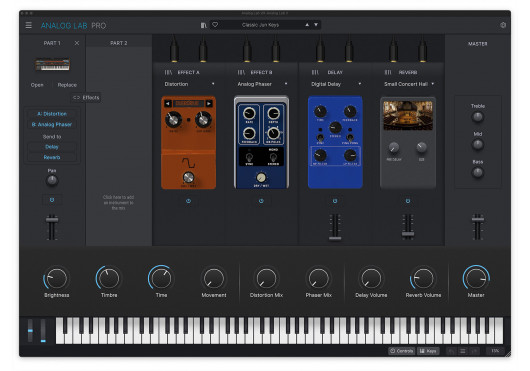This screenshot has height=371, width=530.
Task: Click the Depth knob on Analog Phaser
Action: click(x=273, y=114)
